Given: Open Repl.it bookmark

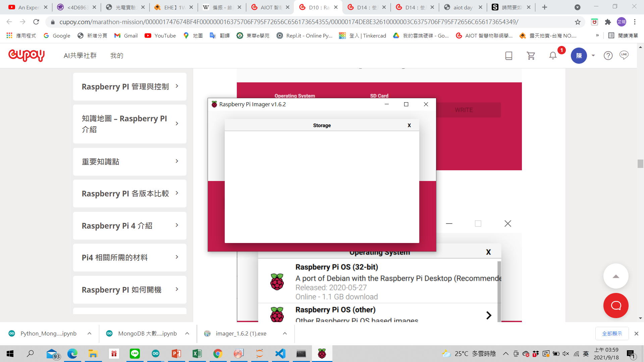Looking at the screenshot, I should click(x=305, y=36).
